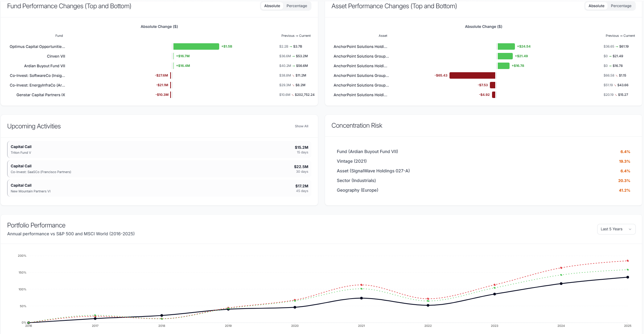
Task: Select Co-Invest: SoftwareCo fund label
Action: (x=38, y=75)
